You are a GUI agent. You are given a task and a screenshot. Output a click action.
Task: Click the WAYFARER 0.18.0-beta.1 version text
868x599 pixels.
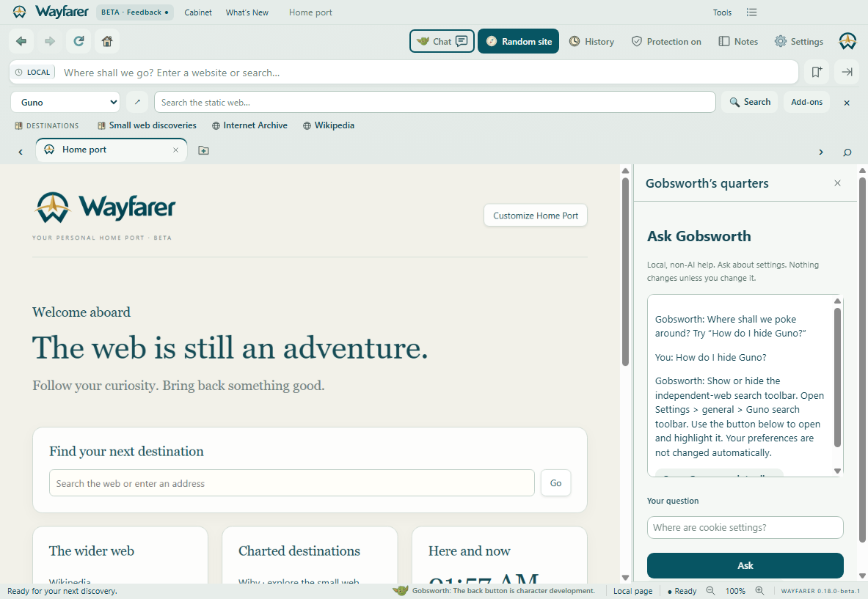point(820,591)
